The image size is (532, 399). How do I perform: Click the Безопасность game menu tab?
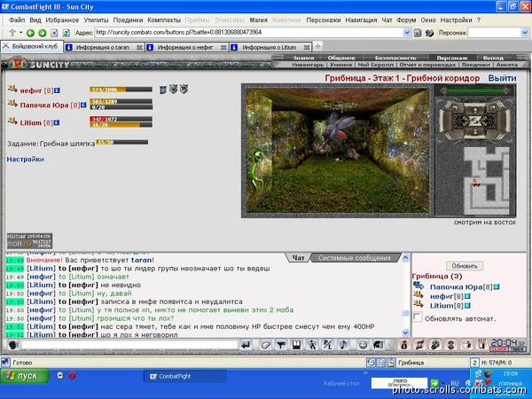(395, 58)
